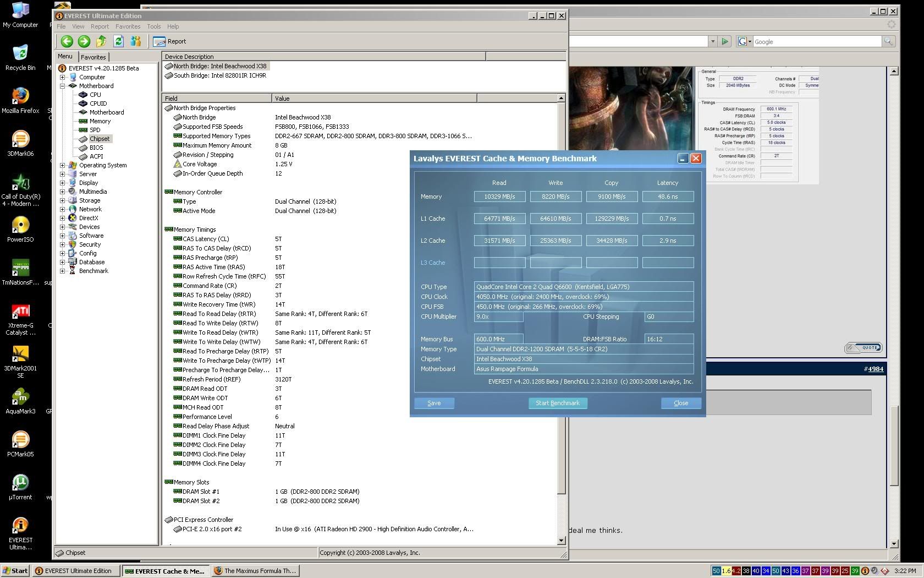The height and width of the screenshot is (578, 924).
Task: Expand the Multimedia tree node
Action: click(x=63, y=192)
